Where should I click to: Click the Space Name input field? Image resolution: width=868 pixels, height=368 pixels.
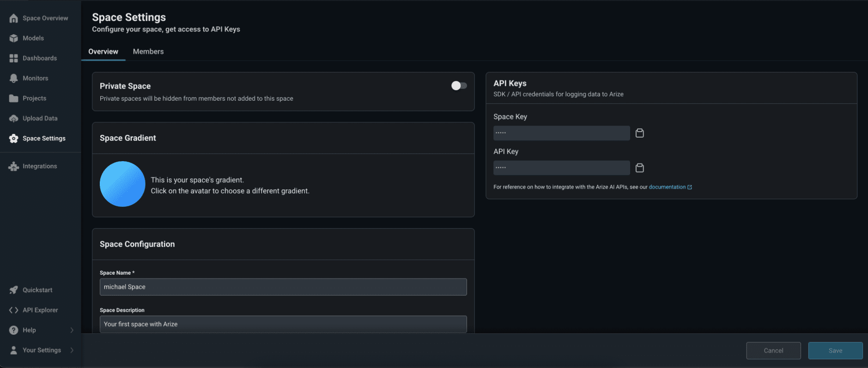(283, 287)
